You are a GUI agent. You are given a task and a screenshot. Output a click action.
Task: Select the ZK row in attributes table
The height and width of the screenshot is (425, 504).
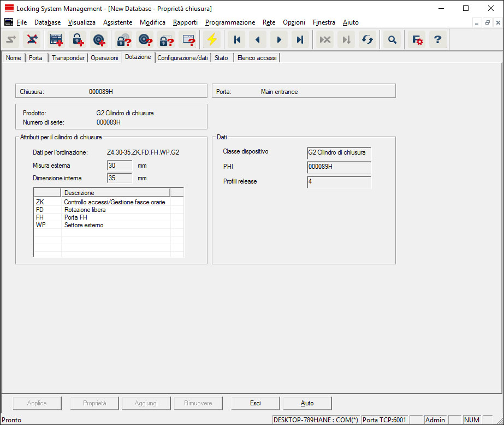coord(108,202)
